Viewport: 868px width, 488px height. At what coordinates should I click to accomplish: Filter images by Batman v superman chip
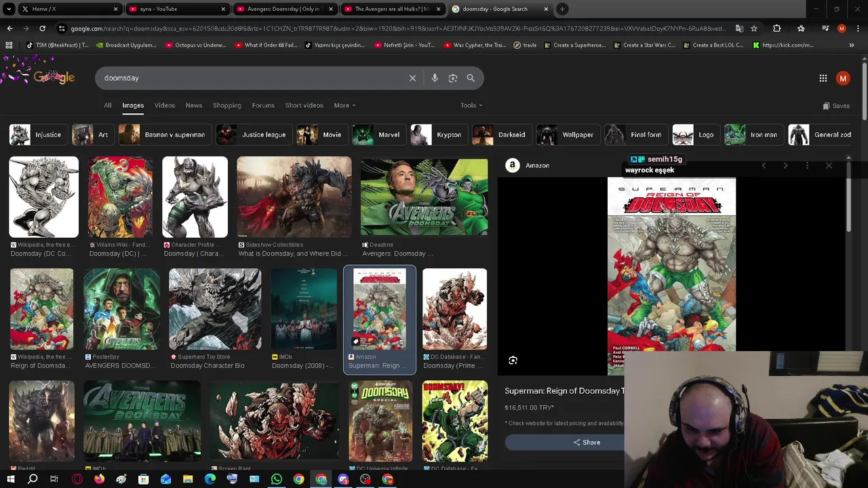[165, 135]
